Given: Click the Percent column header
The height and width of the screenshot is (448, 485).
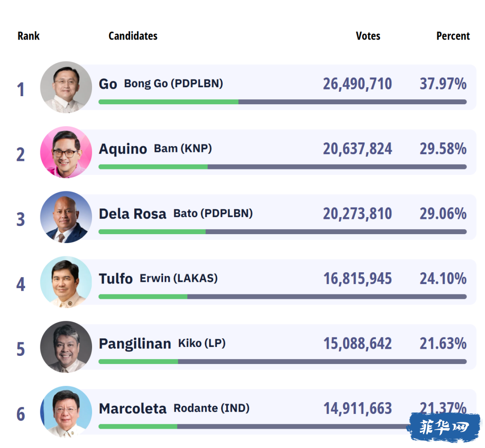Looking at the screenshot, I should click(453, 36).
